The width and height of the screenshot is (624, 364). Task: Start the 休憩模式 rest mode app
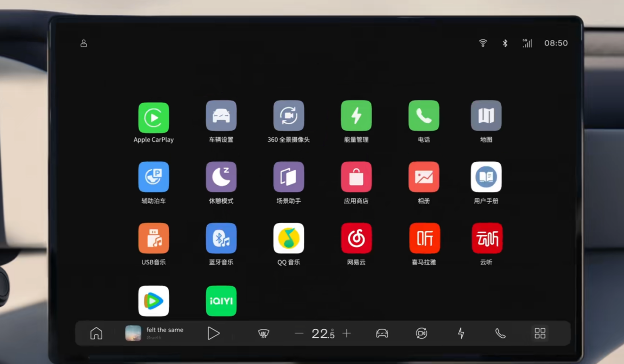click(x=221, y=177)
